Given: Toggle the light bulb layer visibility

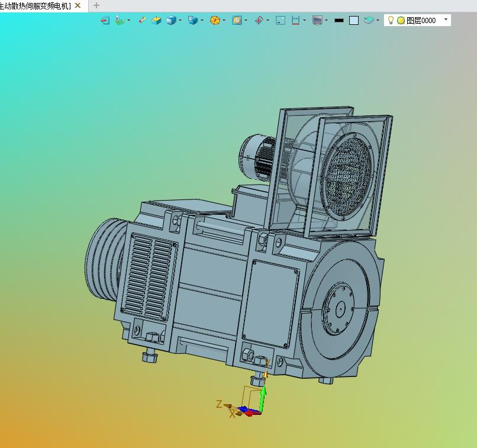Looking at the screenshot, I should (x=391, y=20).
